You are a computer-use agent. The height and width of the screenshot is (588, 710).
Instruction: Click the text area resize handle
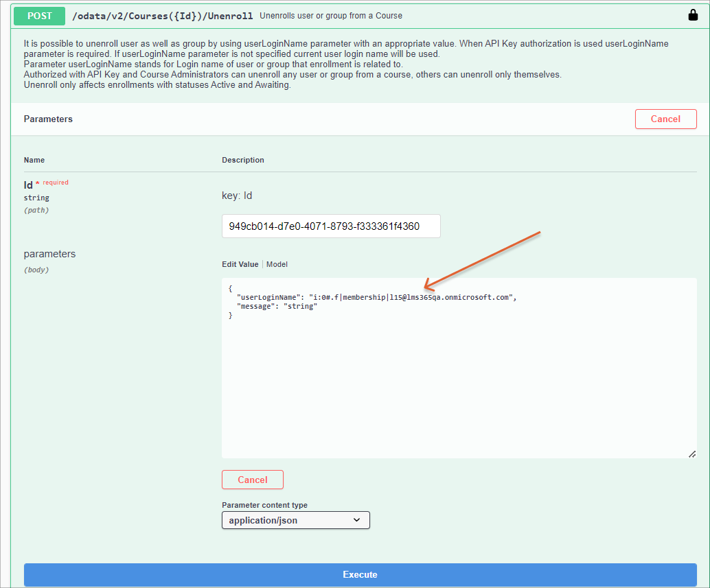click(x=691, y=454)
